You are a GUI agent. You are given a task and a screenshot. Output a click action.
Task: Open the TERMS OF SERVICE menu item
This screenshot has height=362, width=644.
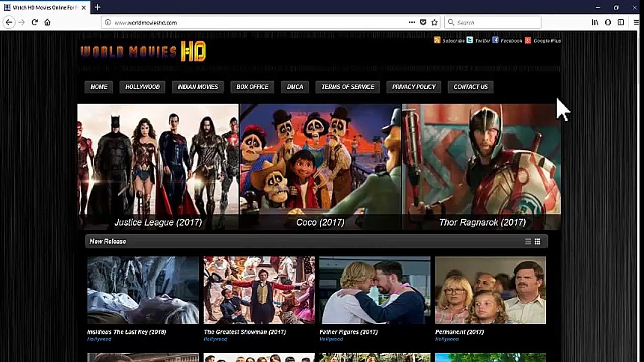point(348,87)
